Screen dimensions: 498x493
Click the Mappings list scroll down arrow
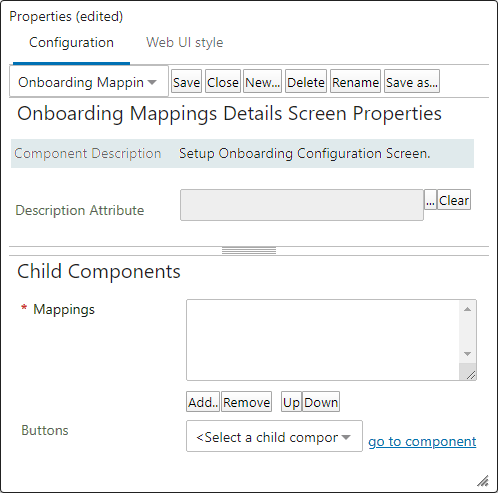click(x=467, y=354)
